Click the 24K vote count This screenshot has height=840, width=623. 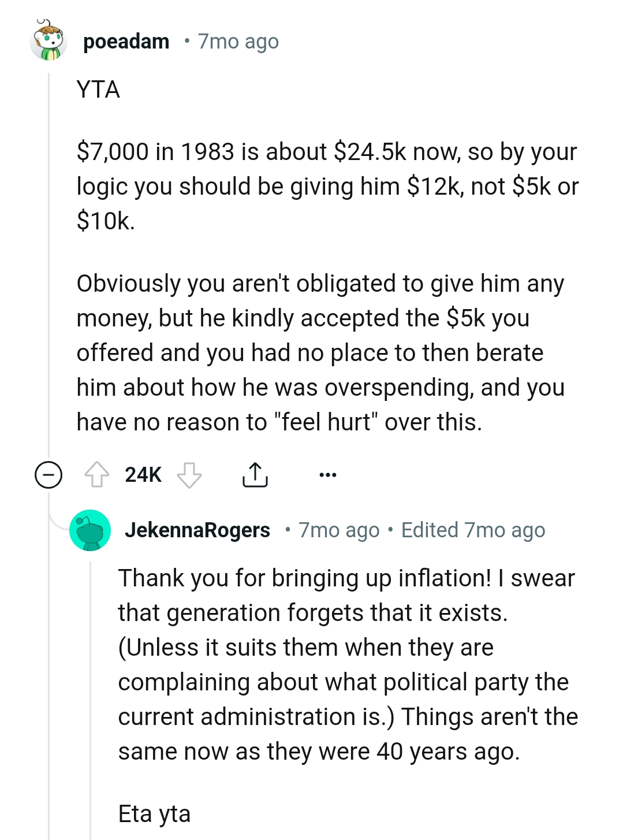[x=142, y=474]
